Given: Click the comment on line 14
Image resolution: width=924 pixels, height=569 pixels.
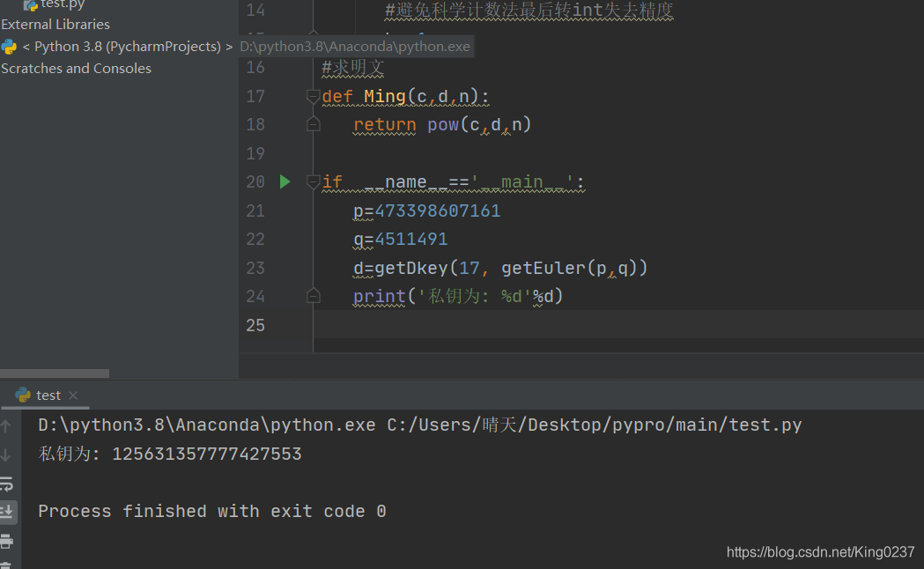Looking at the screenshot, I should click(x=529, y=10).
